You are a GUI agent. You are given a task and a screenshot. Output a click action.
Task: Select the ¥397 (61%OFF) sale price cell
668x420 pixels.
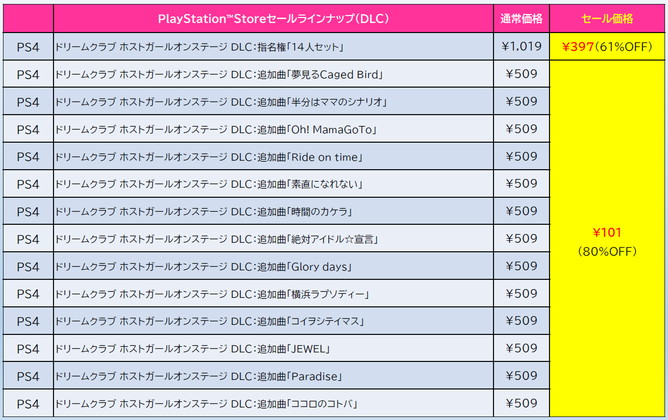coord(606,46)
